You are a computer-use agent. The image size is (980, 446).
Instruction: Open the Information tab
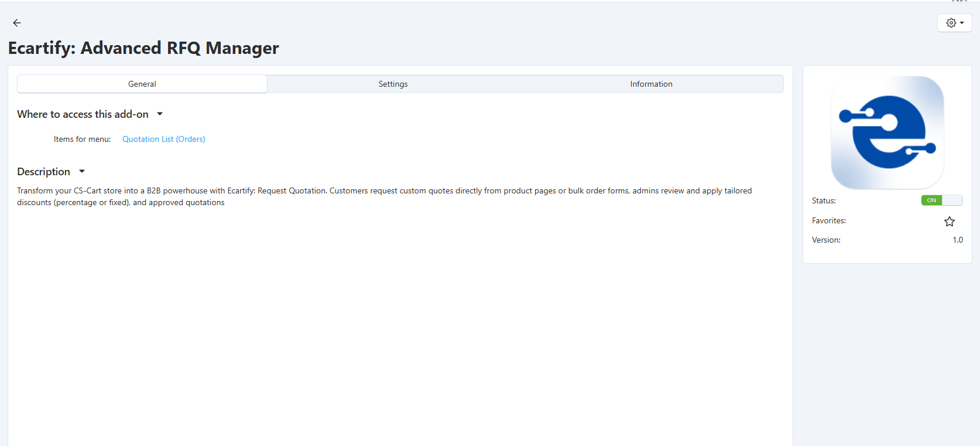(651, 84)
